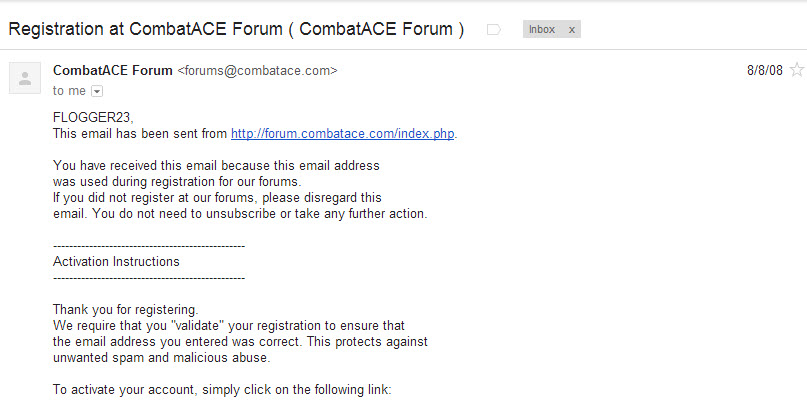This screenshot has height=405, width=807.
Task: Click the Activation Instructions heading
Action: click(116, 261)
